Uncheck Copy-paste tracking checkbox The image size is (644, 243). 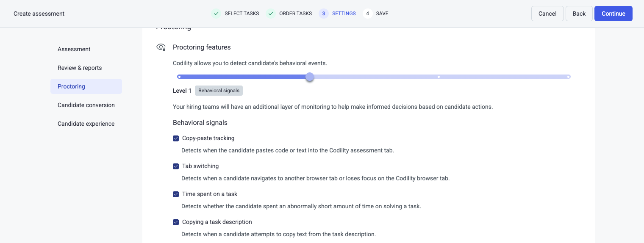176,138
